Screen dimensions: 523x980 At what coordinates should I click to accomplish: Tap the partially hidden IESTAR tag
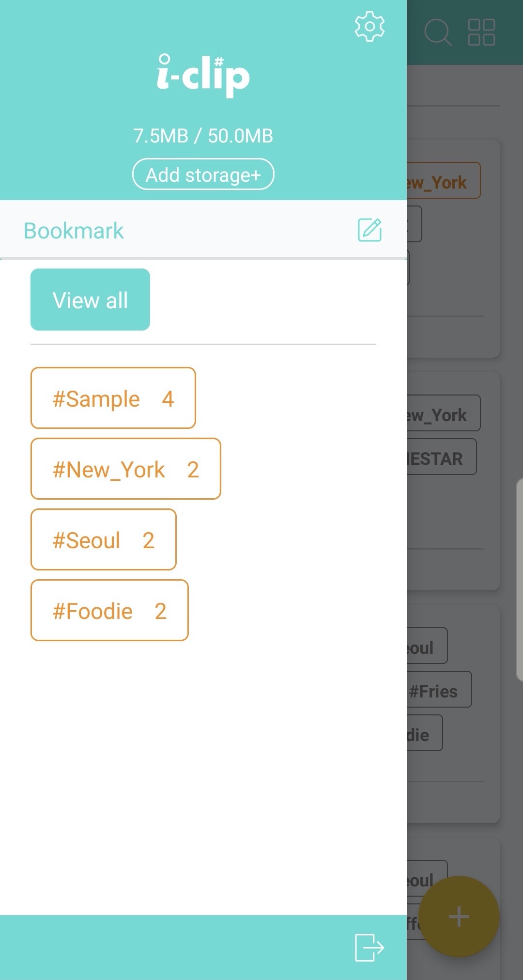pyautogui.click(x=441, y=457)
